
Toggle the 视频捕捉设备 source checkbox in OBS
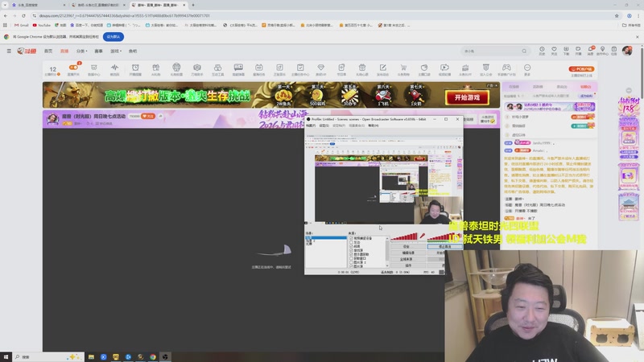351,238
